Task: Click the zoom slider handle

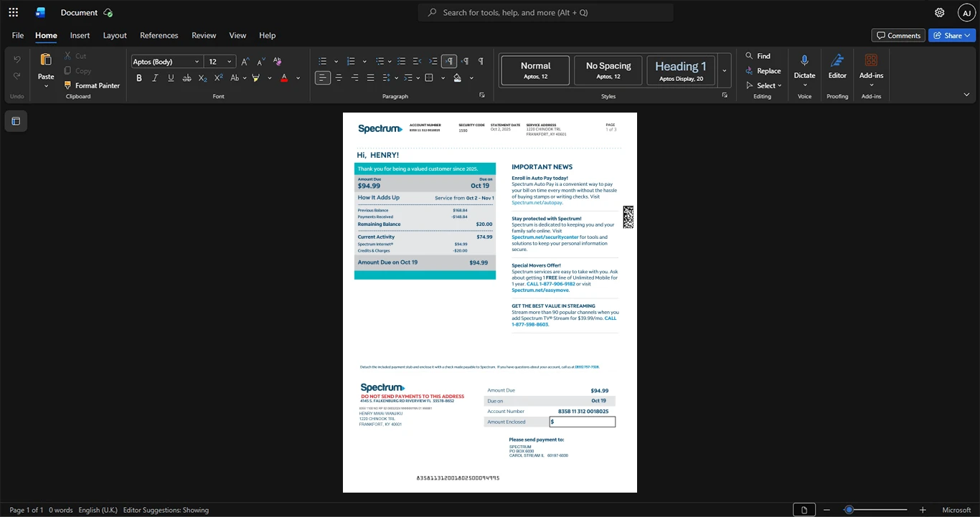Action: point(849,510)
